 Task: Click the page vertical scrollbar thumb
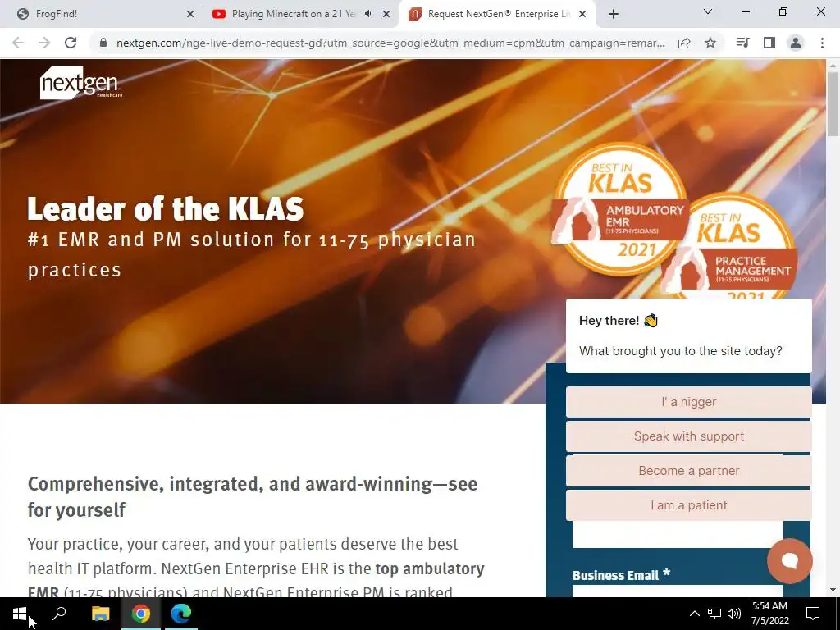point(833,103)
